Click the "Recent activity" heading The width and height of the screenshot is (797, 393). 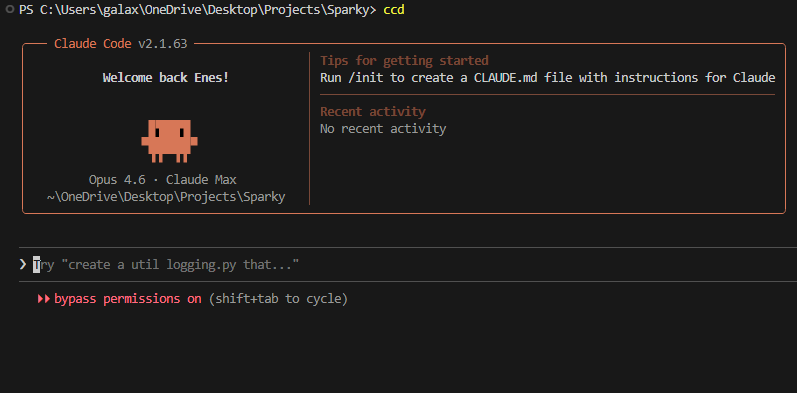[x=373, y=111]
